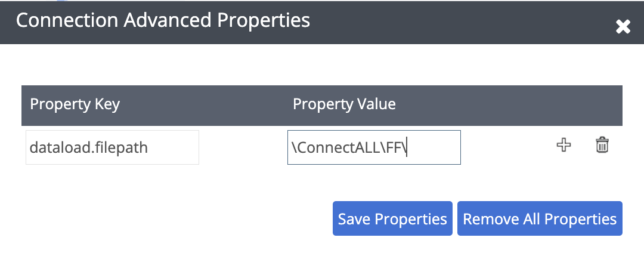Select the Property Value column header
Screen dimensions: 644x259
click(344, 104)
